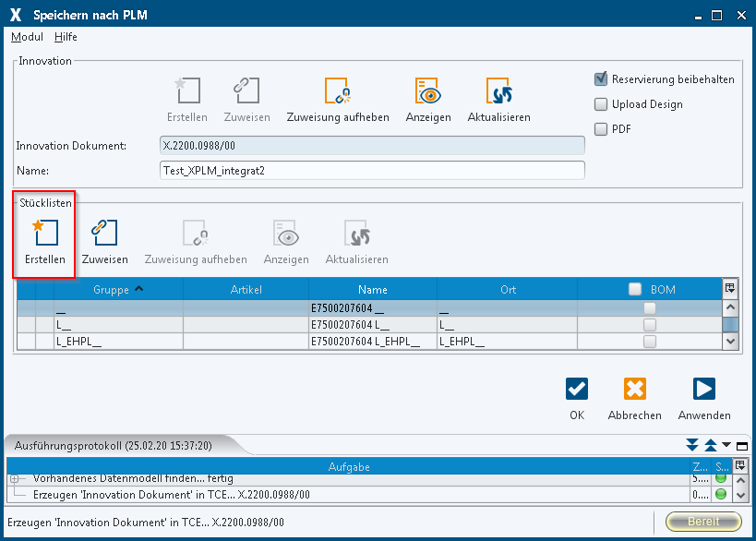The image size is (756, 541).
Task: Open Ausführungsprotokoll panel dropdown arrow
Action: pos(726,446)
